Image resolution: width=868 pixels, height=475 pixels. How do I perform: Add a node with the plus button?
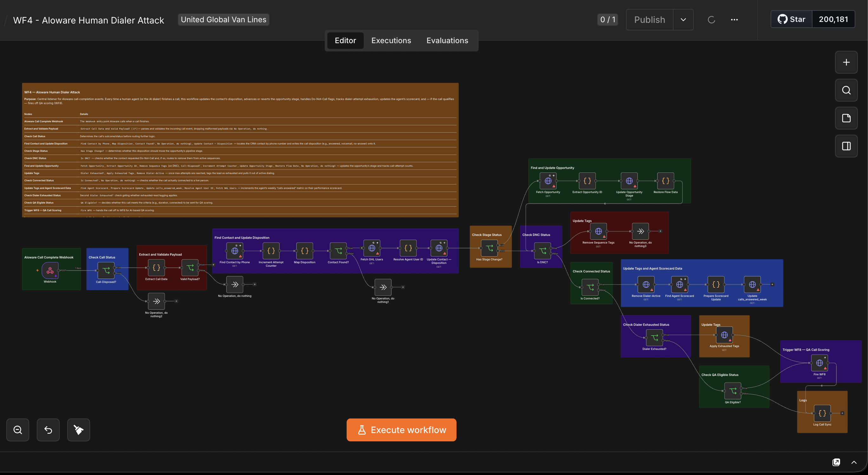846,62
